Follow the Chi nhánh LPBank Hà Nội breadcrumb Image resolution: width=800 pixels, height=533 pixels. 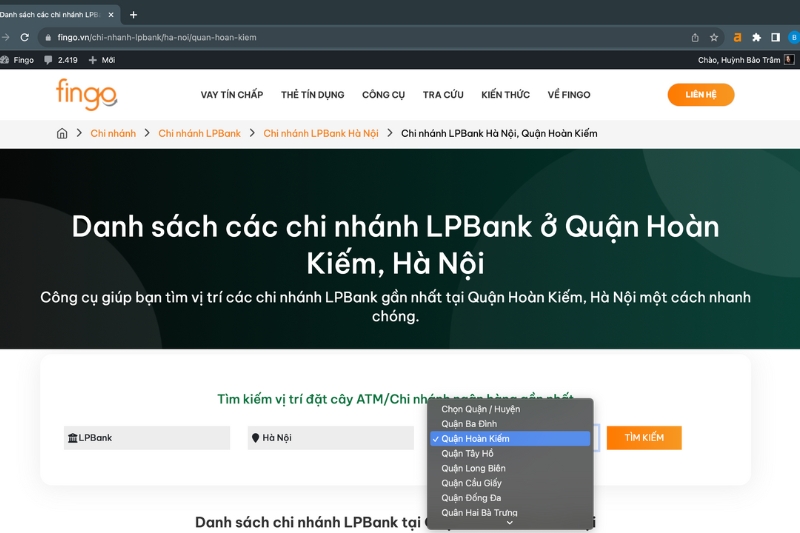click(x=321, y=133)
